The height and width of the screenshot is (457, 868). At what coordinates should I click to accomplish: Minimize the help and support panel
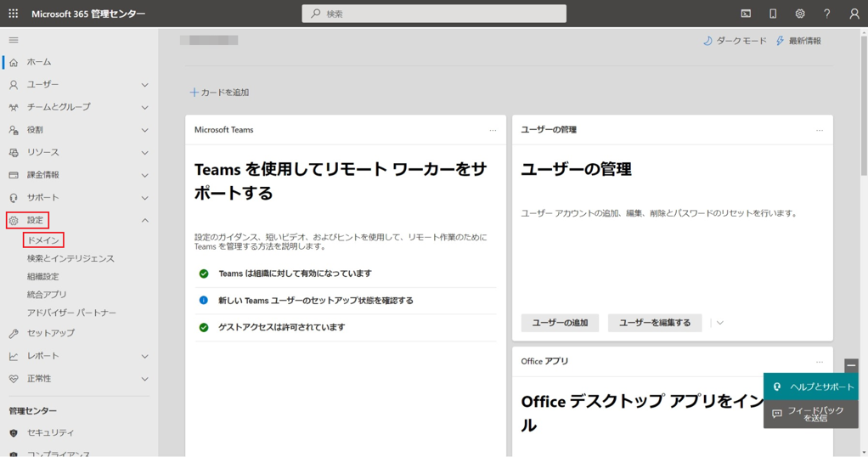click(x=851, y=365)
